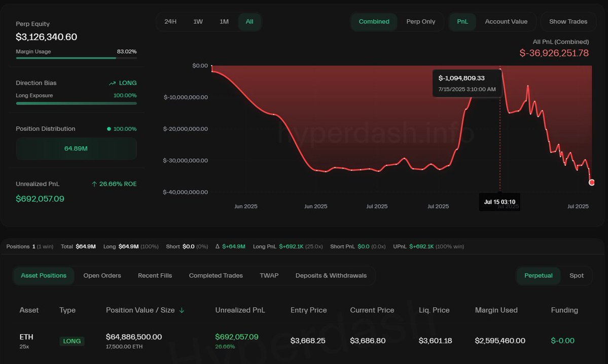Select the All time range
The width and height of the screenshot is (608, 364).
tap(249, 22)
